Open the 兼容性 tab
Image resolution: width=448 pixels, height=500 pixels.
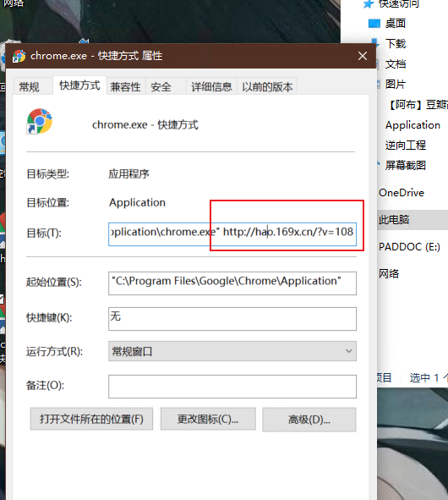(126, 87)
